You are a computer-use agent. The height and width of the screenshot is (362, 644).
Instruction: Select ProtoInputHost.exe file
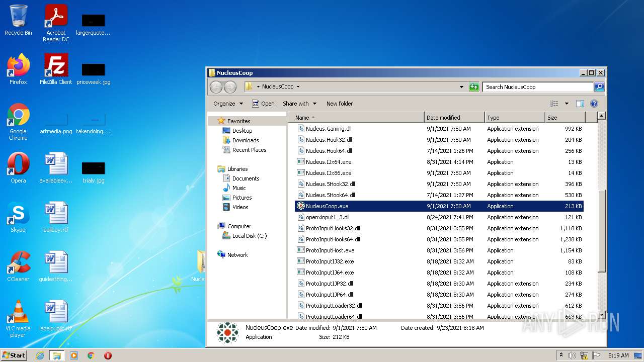click(330, 250)
